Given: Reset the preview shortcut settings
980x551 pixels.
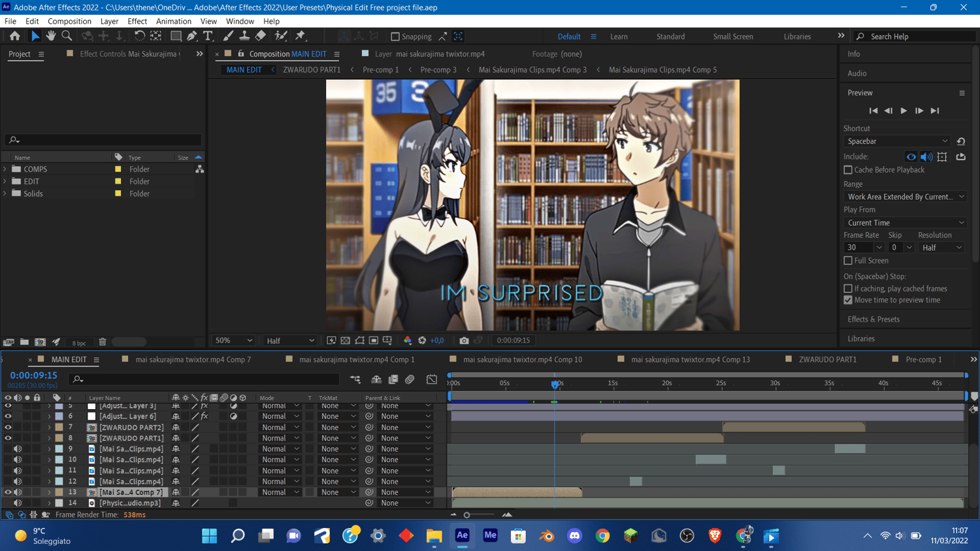Looking at the screenshot, I should pyautogui.click(x=961, y=141).
